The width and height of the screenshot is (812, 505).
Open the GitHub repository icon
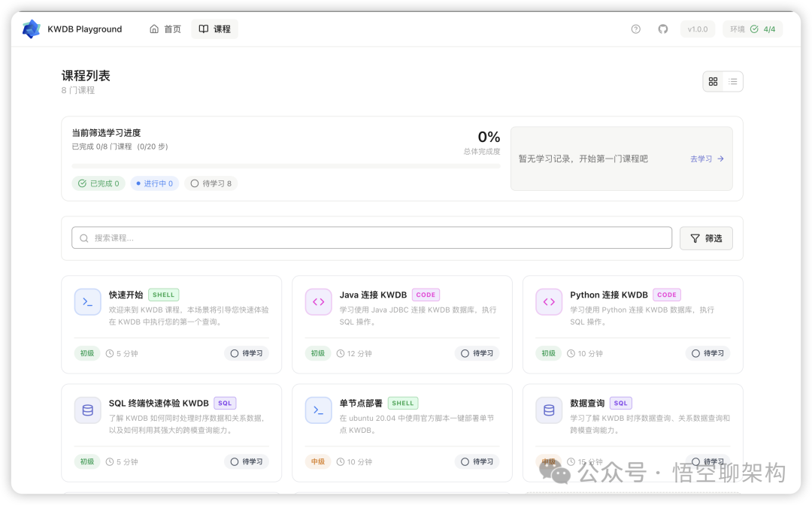coord(662,29)
